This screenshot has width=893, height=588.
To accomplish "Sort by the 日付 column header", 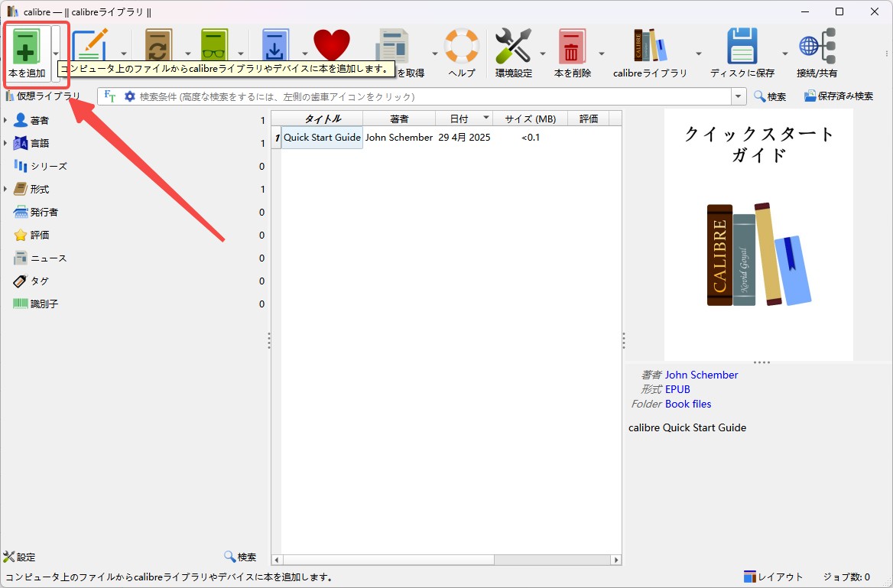I will pyautogui.click(x=463, y=119).
